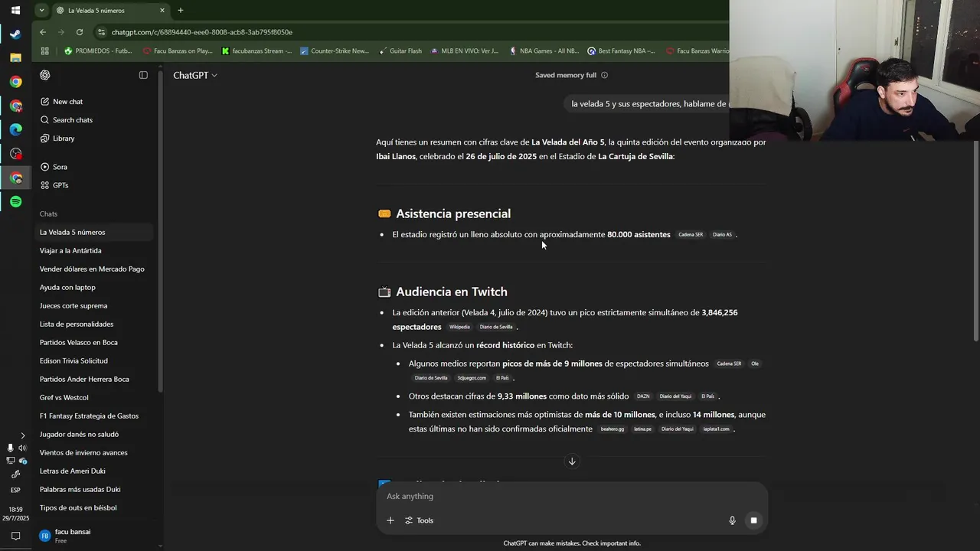Click the Wikipedia source chip
The width and height of the screenshot is (980, 551).
click(459, 327)
